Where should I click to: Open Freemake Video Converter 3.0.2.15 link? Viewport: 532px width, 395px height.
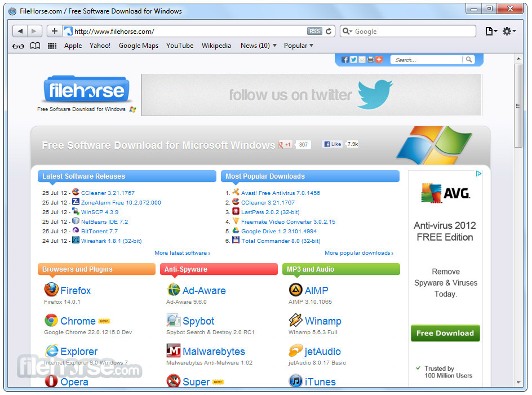tap(288, 221)
